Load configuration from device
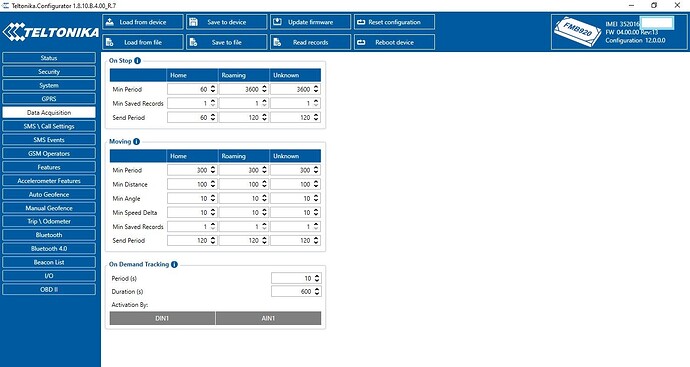 point(143,22)
